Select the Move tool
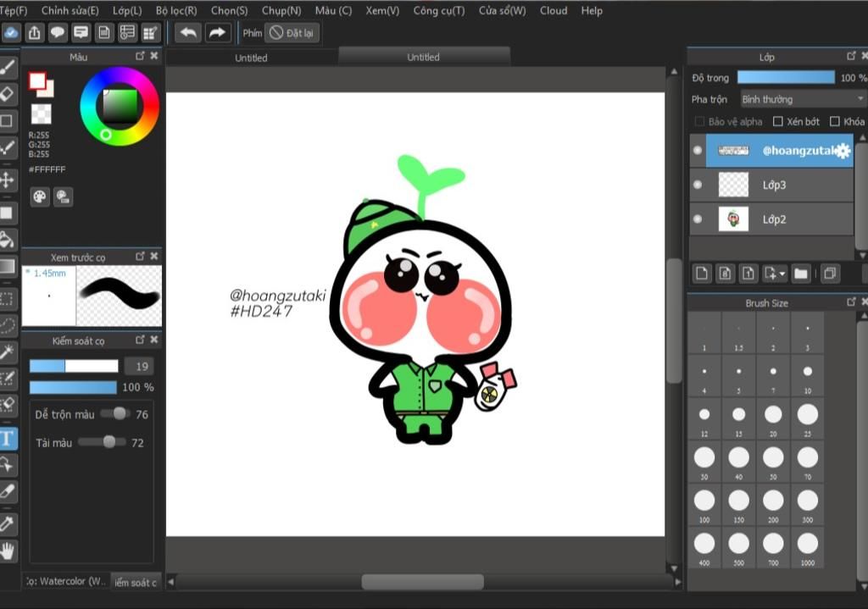 pyautogui.click(x=7, y=180)
